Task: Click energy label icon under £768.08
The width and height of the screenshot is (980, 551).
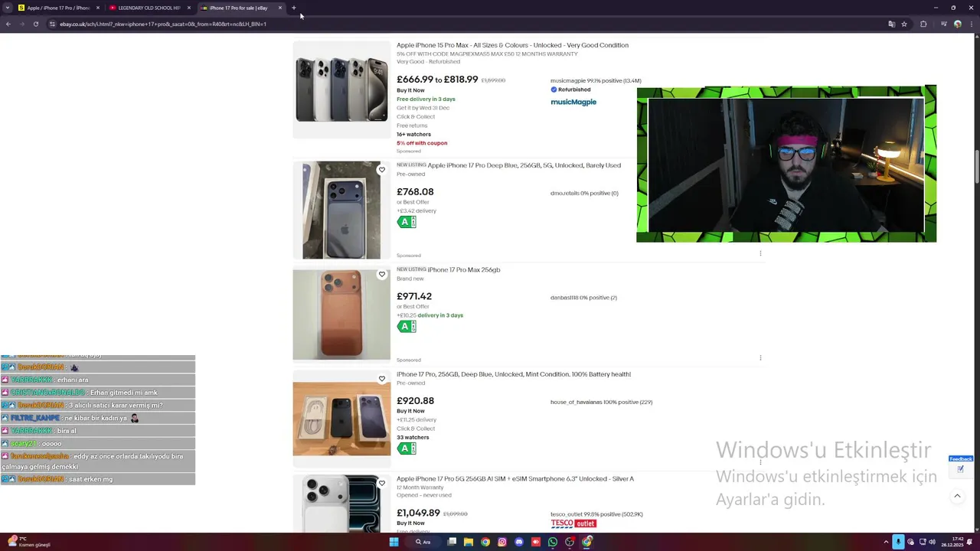Action: (x=407, y=222)
